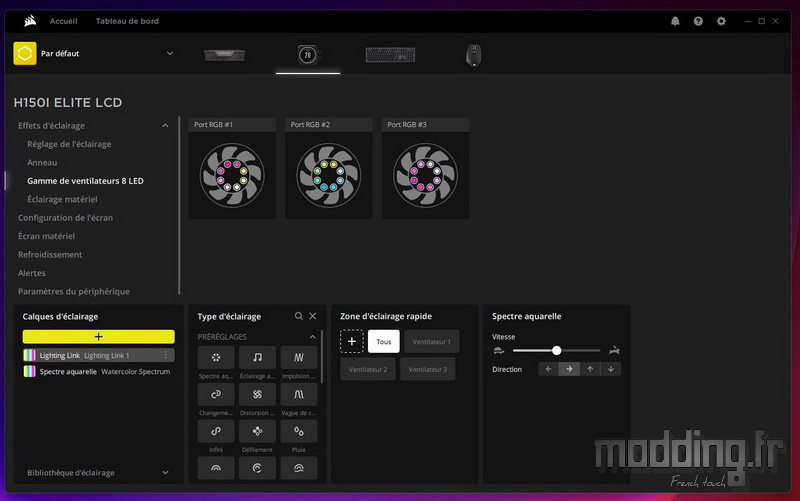Click the fast rabbit speed icon

pyautogui.click(x=614, y=350)
